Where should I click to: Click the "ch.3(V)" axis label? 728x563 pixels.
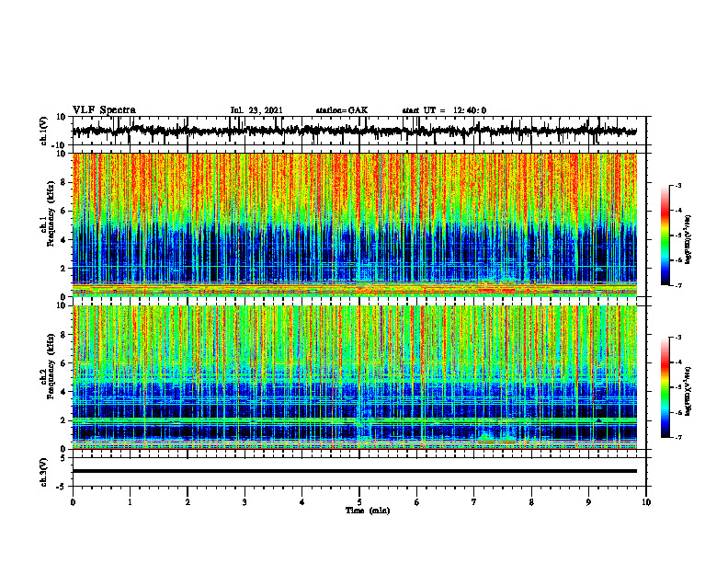(44, 473)
